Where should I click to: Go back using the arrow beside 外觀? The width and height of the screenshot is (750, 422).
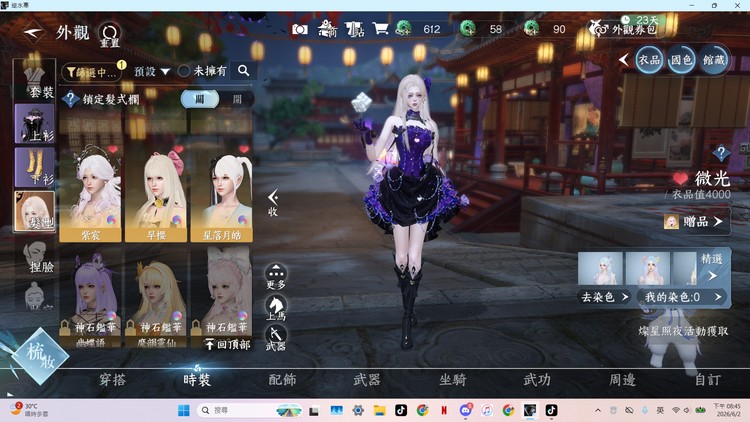pos(33,33)
